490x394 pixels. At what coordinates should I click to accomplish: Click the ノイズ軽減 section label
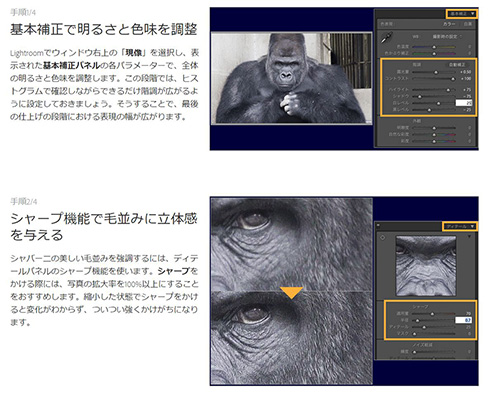tap(422, 345)
